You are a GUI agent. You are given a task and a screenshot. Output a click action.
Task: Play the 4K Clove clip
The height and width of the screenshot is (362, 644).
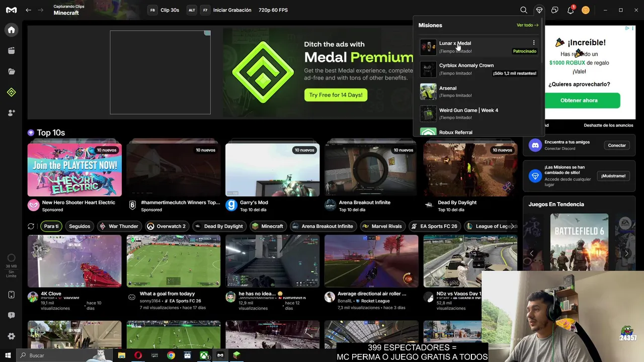[74, 261]
